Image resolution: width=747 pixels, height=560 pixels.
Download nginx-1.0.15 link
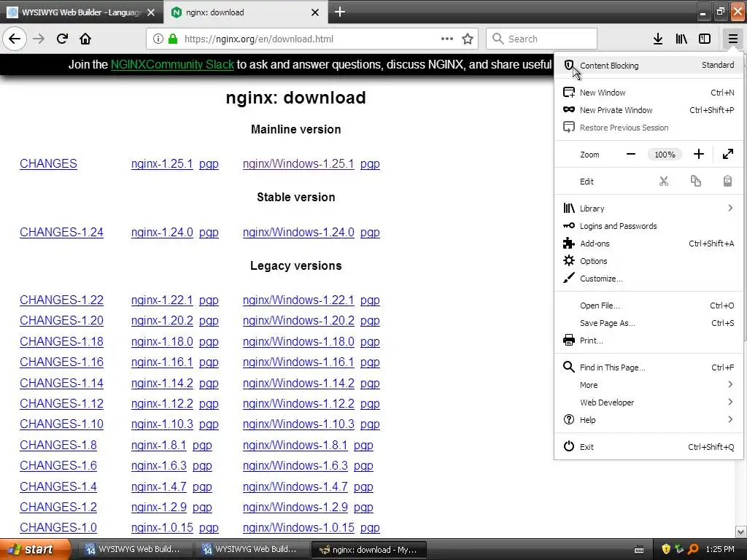(162, 528)
